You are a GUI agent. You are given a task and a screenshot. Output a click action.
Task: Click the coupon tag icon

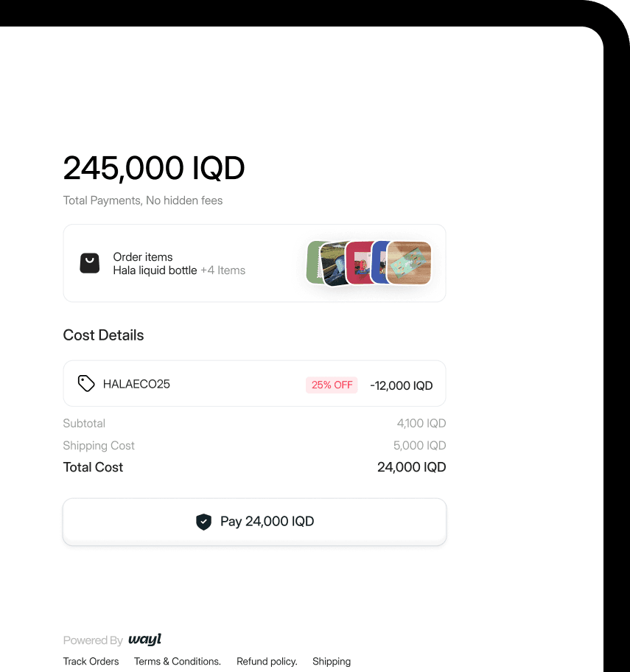pyautogui.click(x=86, y=384)
